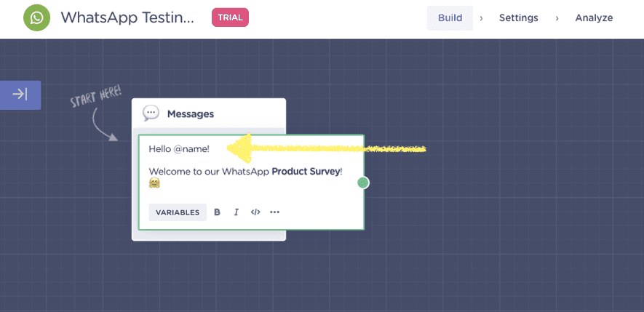
Task: Select the Messages block header
Action: 209,113
